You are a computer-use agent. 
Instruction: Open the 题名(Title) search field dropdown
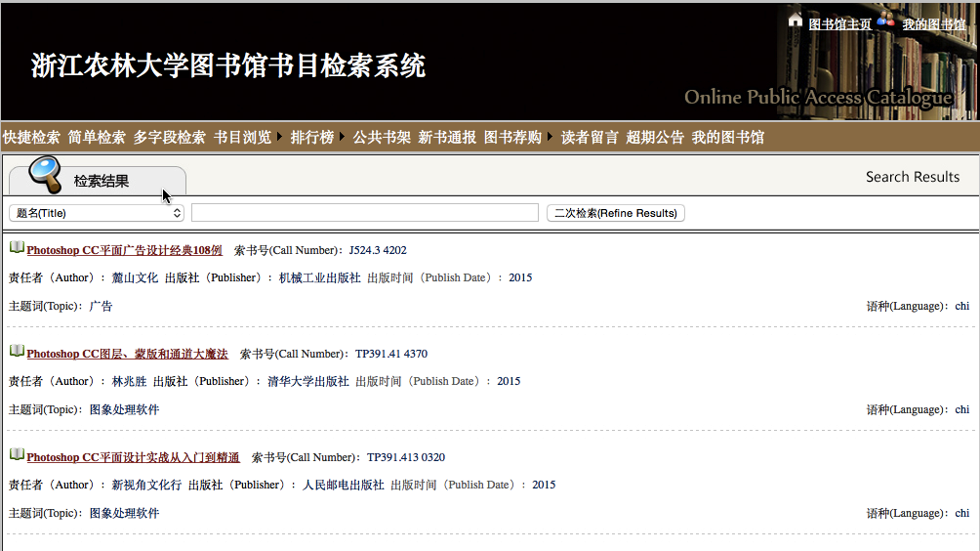tap(96, 213)
